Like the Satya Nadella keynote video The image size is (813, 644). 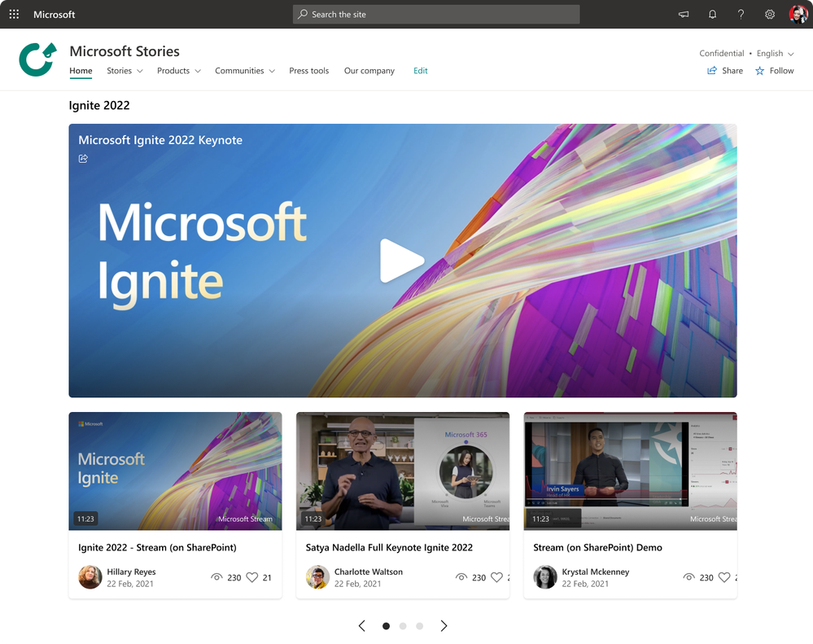pyautogui.click(x=496, y=577)
